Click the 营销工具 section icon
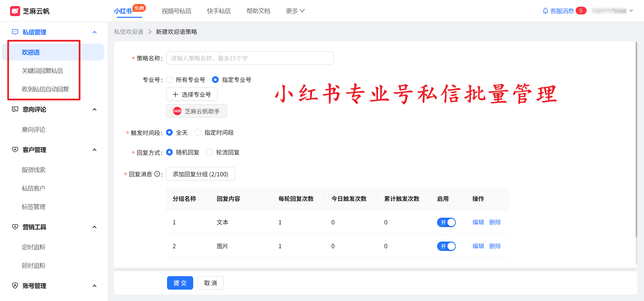Viewport: 644px width, 301px height. click(x=15, y=227)
